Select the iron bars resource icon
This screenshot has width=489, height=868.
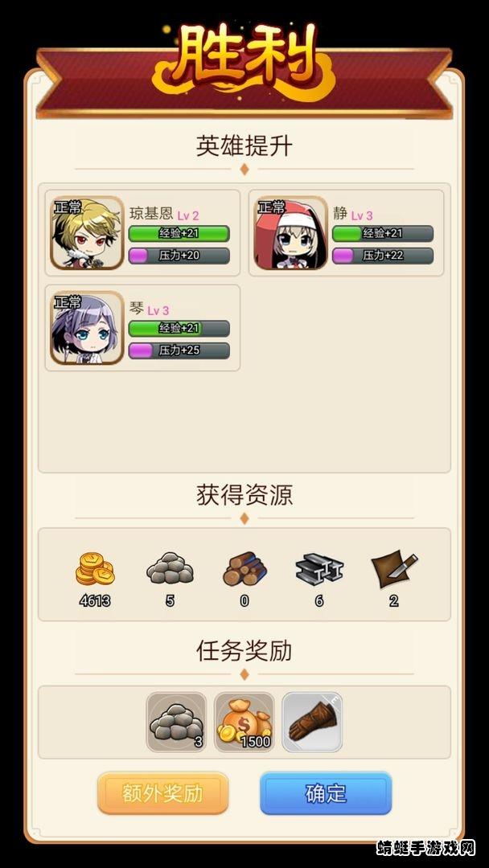(319, 570)
